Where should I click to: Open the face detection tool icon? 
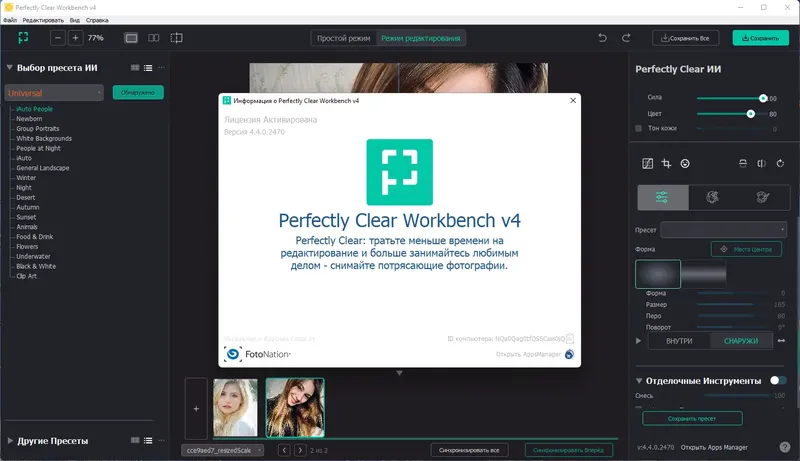click(x=685, y=163)
